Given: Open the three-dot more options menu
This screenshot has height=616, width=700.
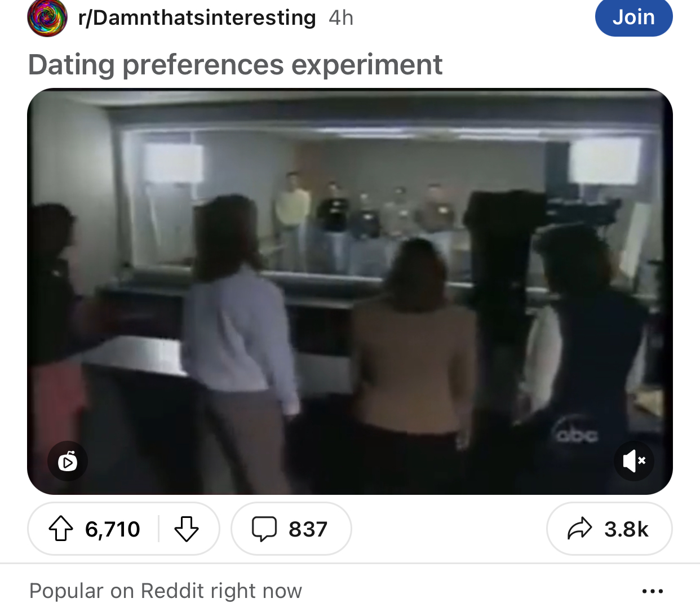Looking at the screenshot, I should point(652,591).
